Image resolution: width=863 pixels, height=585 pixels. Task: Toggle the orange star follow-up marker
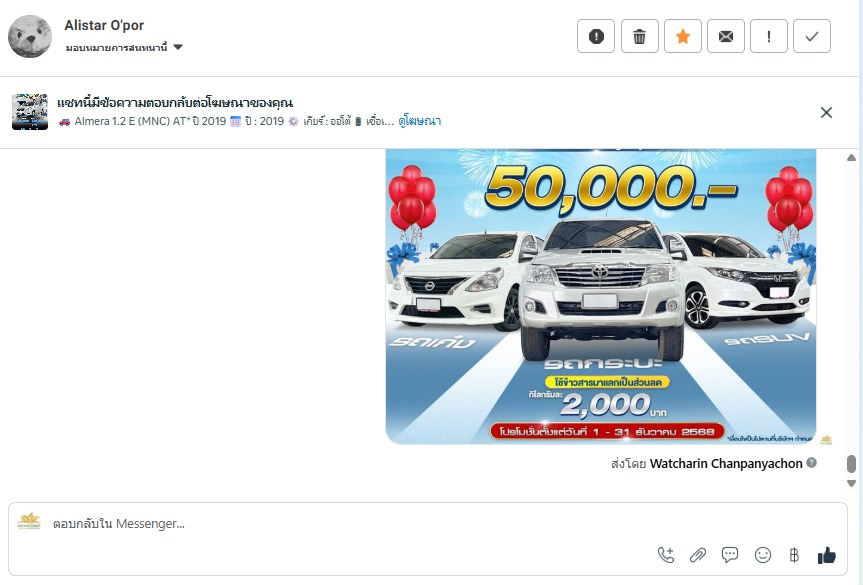(682, 36)
